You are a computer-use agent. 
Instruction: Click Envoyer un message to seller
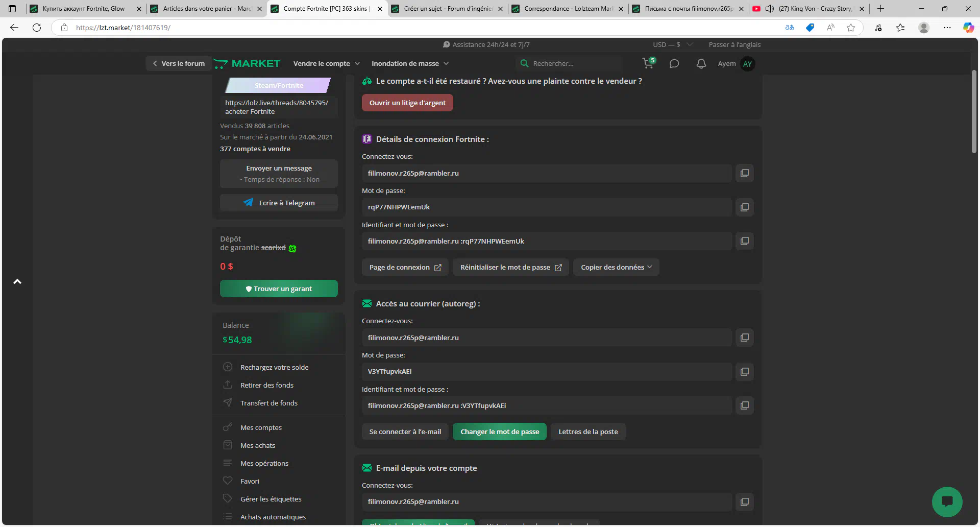click(279, 174)
